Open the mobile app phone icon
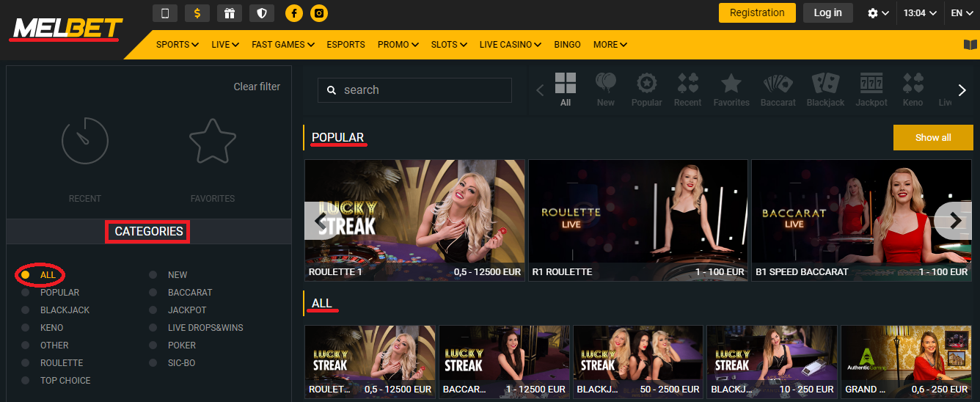This screenshot has height=402, width=980. click(x=165, y=12)
